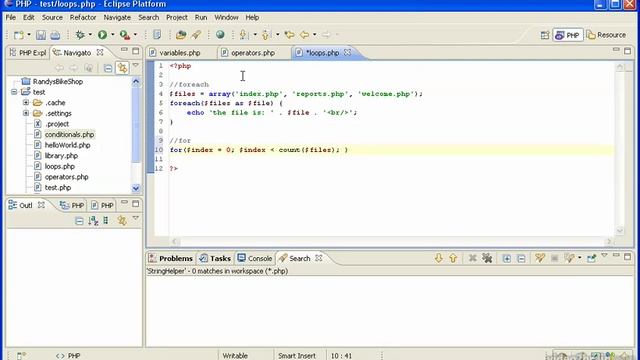Click the External Tools run icon
The image size is (640, 360).
(124, 35)
